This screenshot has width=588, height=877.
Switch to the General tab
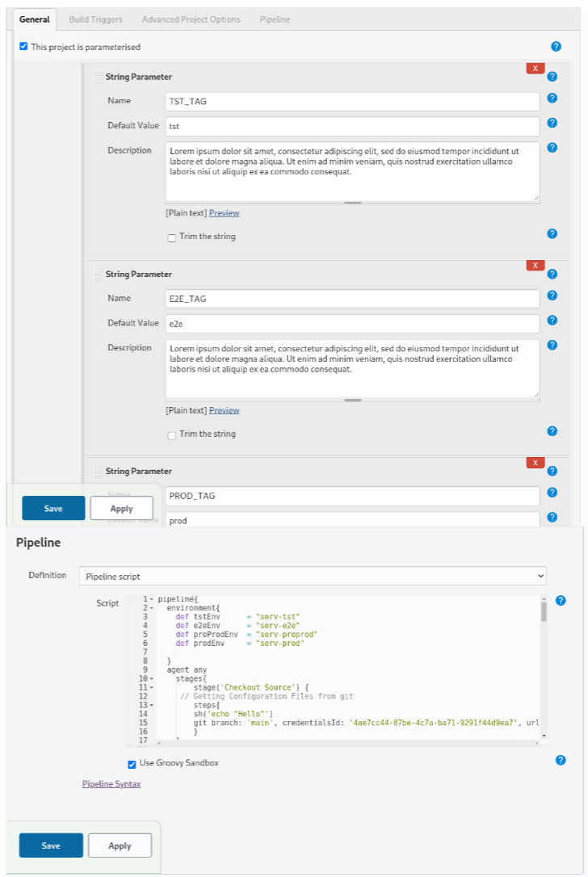tap(35, 19)
